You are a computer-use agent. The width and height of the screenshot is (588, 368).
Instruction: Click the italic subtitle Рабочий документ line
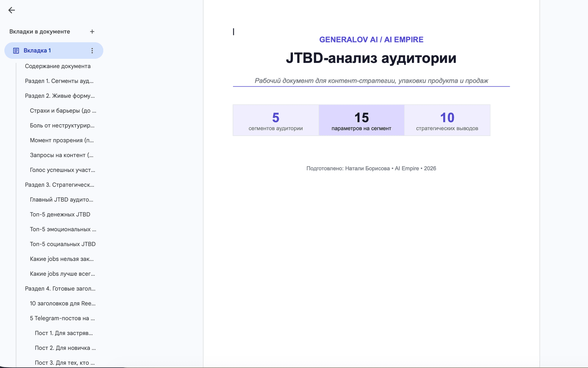point(371,81)
